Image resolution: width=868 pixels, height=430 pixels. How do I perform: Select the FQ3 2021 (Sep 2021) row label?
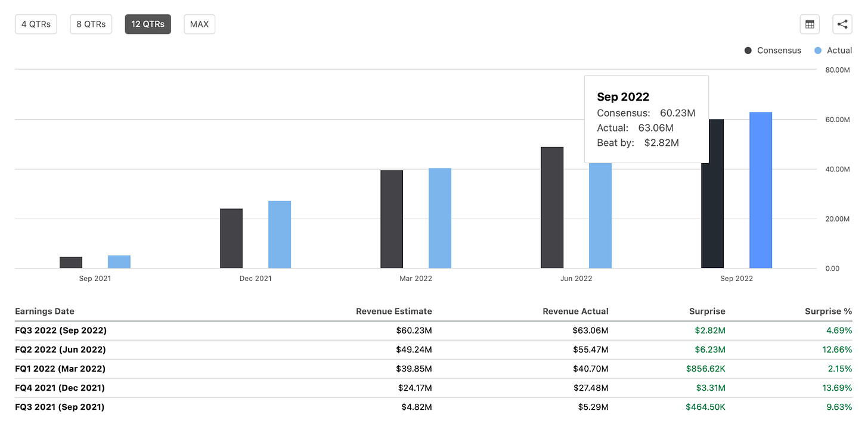coord(60,407)
